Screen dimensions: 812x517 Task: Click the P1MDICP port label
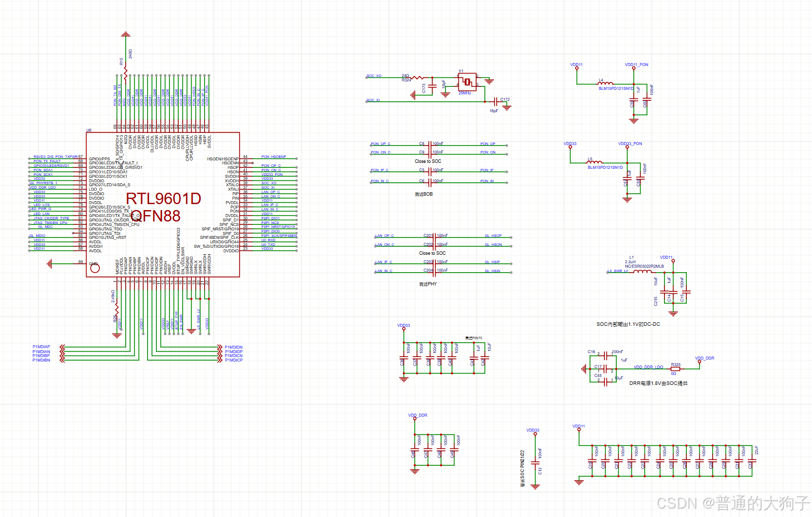[x=233, y=360]
